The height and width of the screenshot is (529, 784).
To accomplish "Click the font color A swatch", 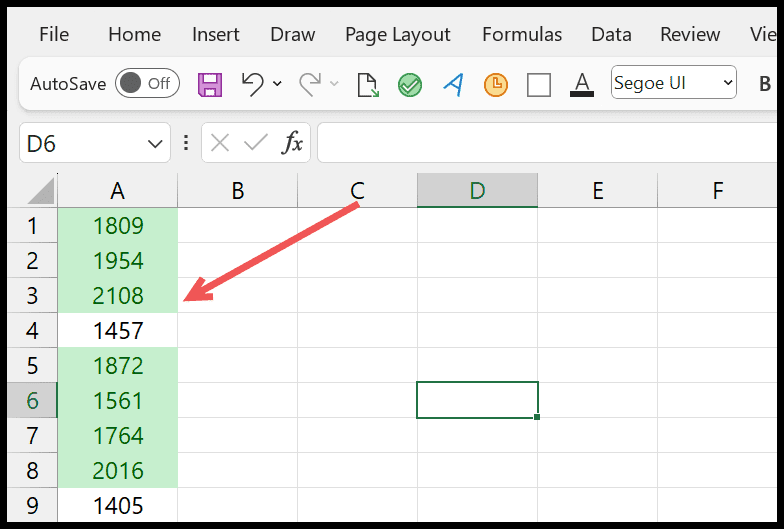I will tap(582, 84).
